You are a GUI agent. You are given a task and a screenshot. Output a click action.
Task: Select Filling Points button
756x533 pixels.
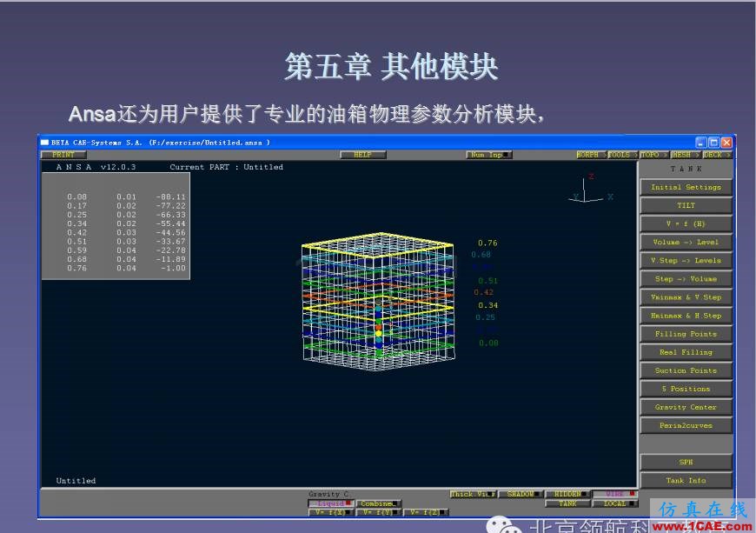tap(686, 334)
